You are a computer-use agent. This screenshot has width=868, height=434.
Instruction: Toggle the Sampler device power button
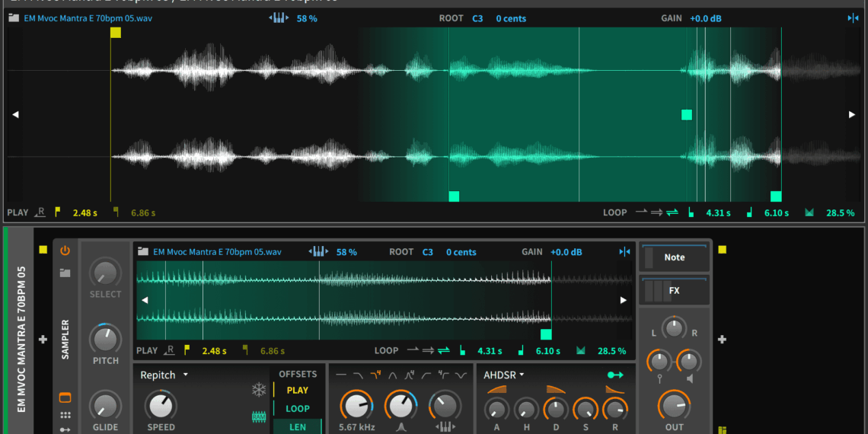(65, 251)
